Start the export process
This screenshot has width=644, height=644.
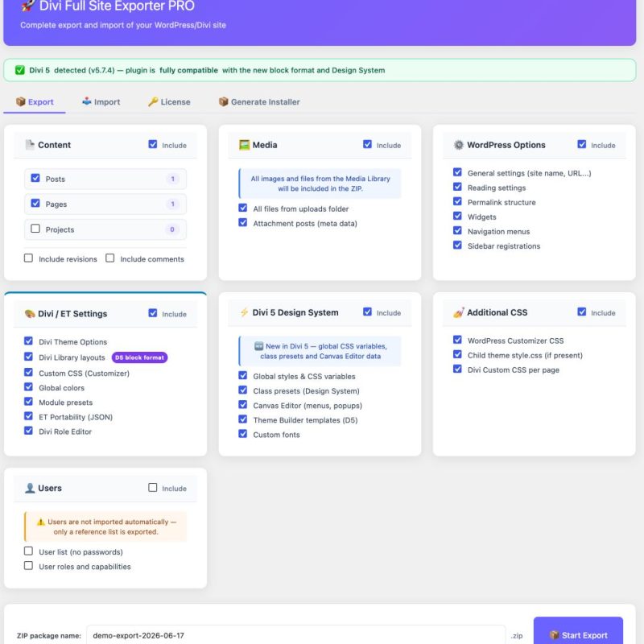pos(578,630)
